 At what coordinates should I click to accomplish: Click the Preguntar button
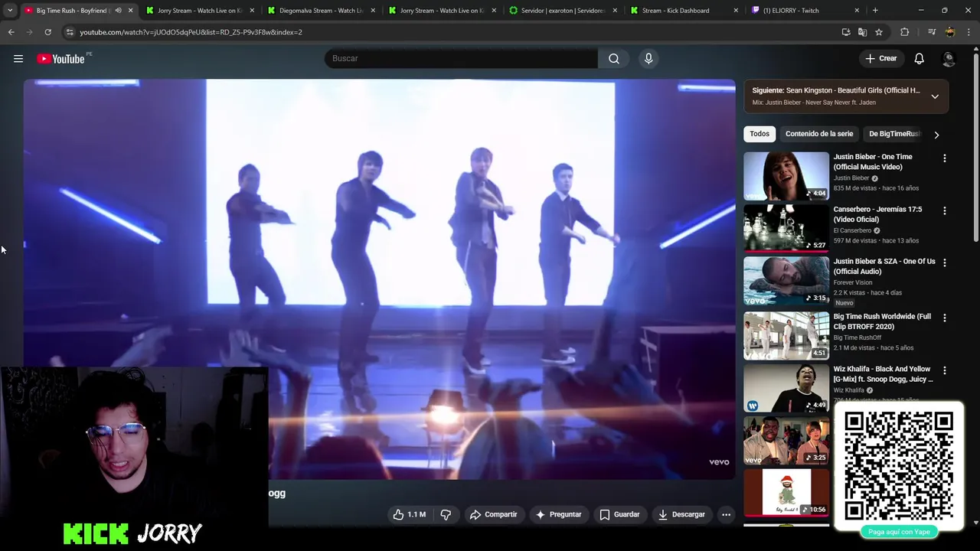pos(558,514)
